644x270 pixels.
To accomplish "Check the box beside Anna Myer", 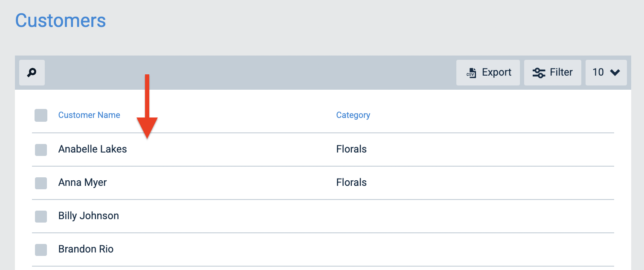I will [41, 183].
